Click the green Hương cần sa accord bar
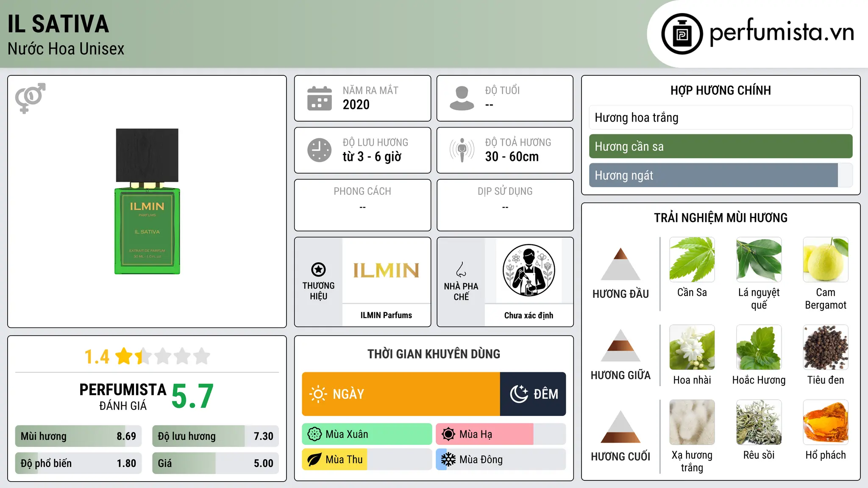 [x=721, y=146]
